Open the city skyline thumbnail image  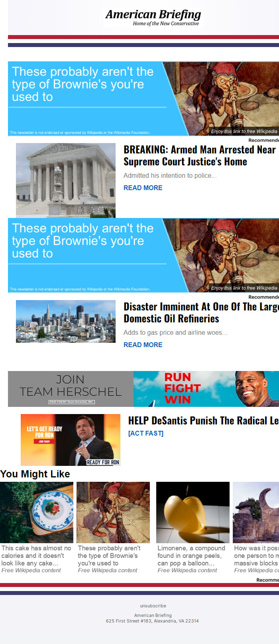[x=66, y=321]
